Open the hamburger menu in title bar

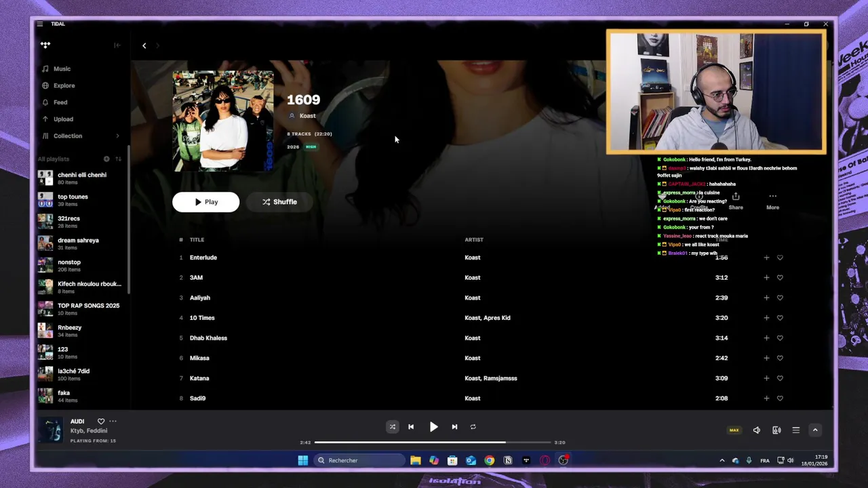pyautogui.click(x=40, y=24)
